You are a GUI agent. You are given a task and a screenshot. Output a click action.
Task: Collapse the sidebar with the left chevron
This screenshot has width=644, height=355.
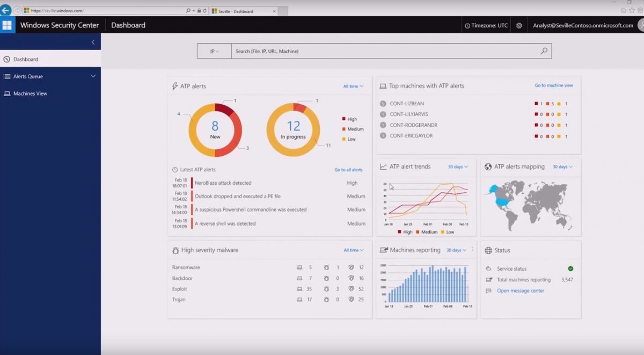click(x=93, y=42)
